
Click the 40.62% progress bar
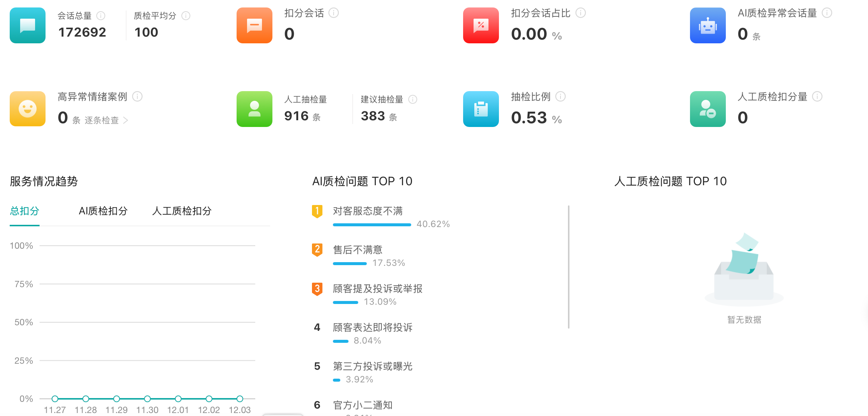pos(372,224)
